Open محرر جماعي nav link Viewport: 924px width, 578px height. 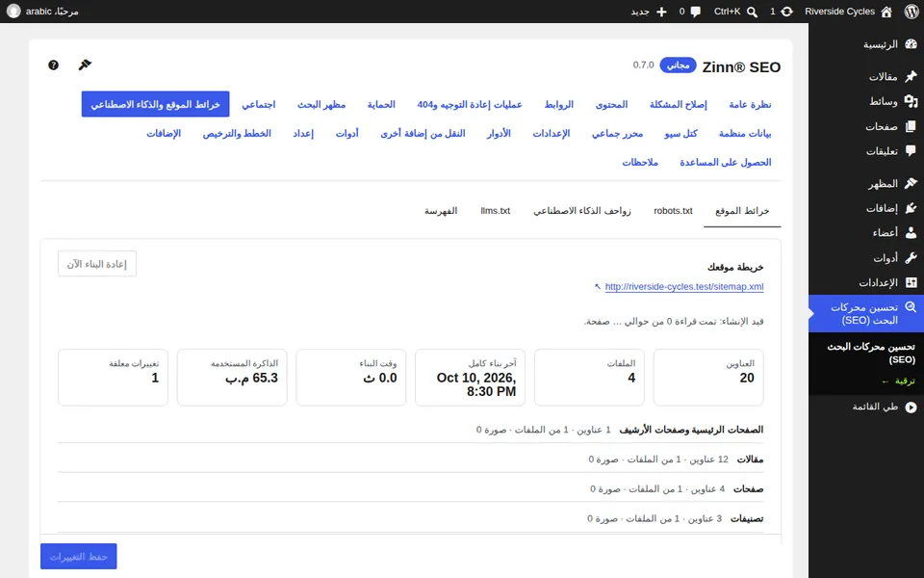pyautogui.click(x=618, y=133)
